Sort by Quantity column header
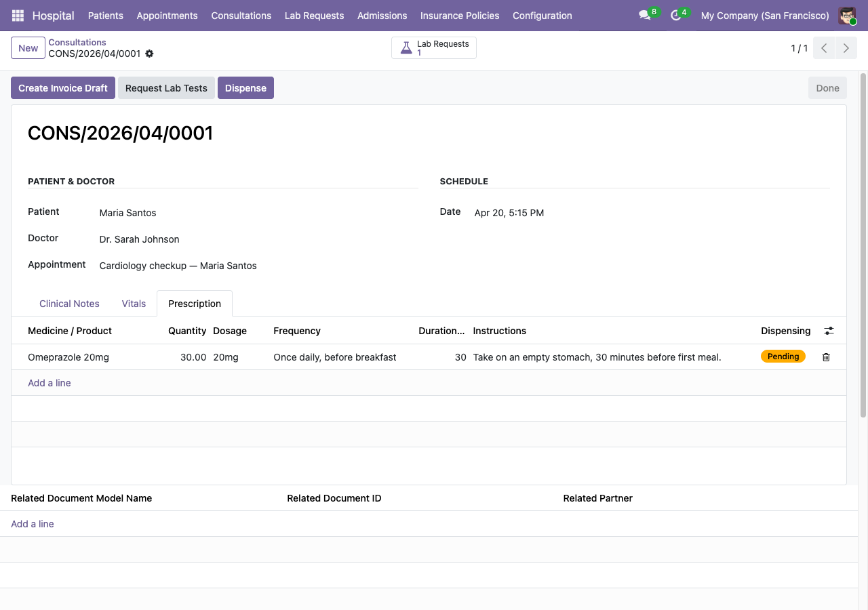The height and width of the screenshot is (610, 868). (187, 331)
